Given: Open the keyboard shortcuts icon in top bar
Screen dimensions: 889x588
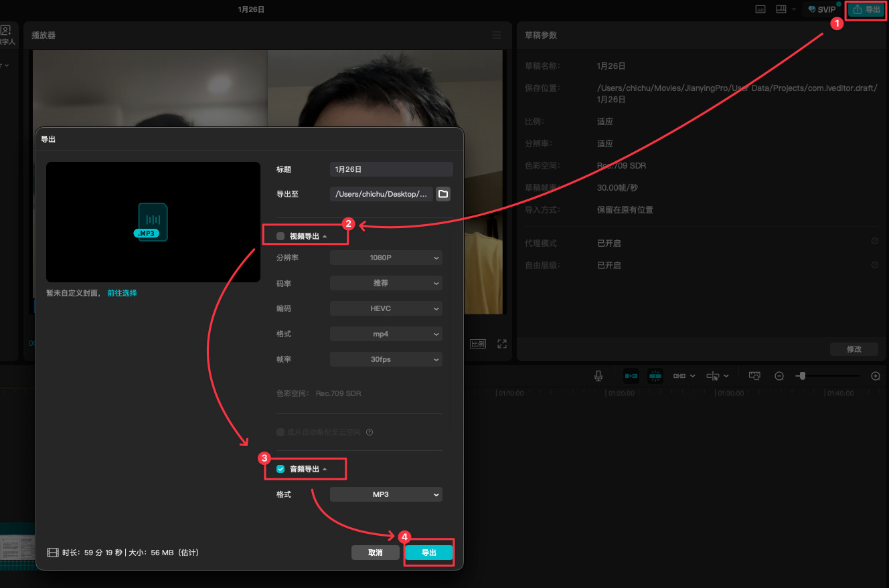Looking at the screenshot, I should coord(760,9).
